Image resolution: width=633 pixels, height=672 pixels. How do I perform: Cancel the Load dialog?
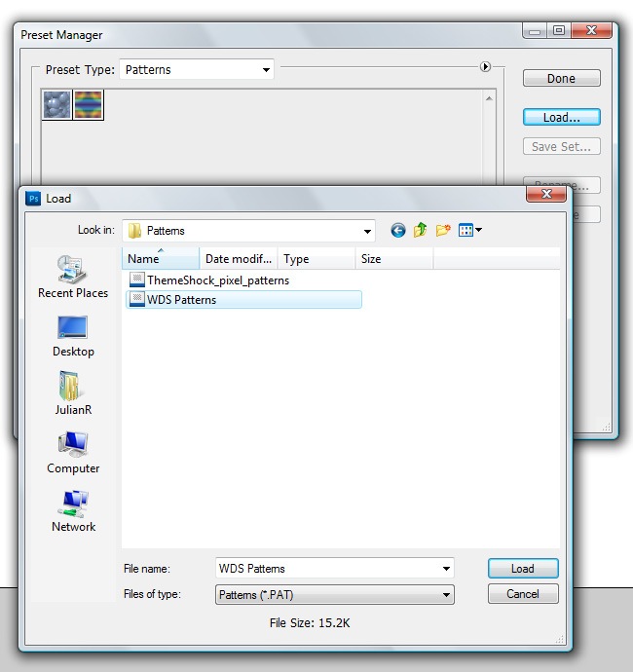[522, 594]
